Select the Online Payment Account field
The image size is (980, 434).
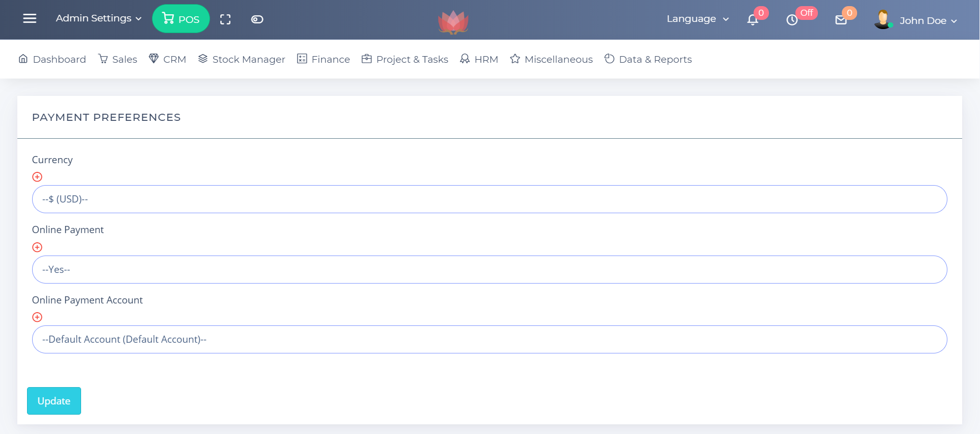(x=489, y=340)
